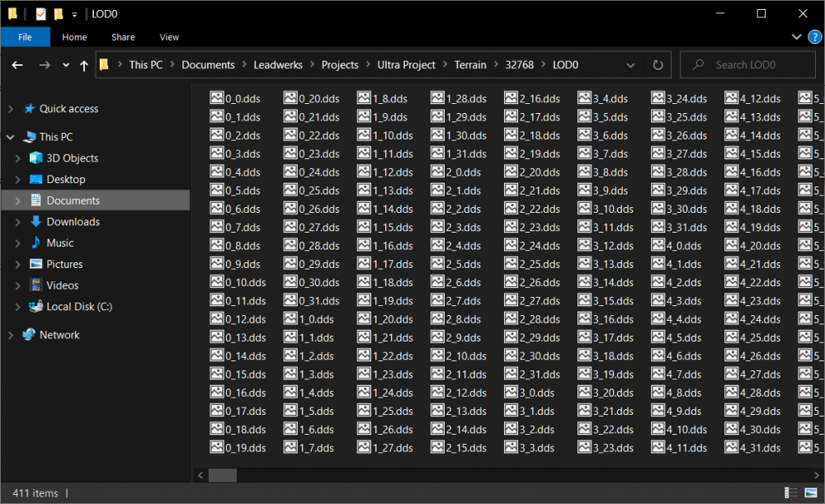Click the Refresh button in address bar
This screenshot has height=504, width=825.
point(658,65)
